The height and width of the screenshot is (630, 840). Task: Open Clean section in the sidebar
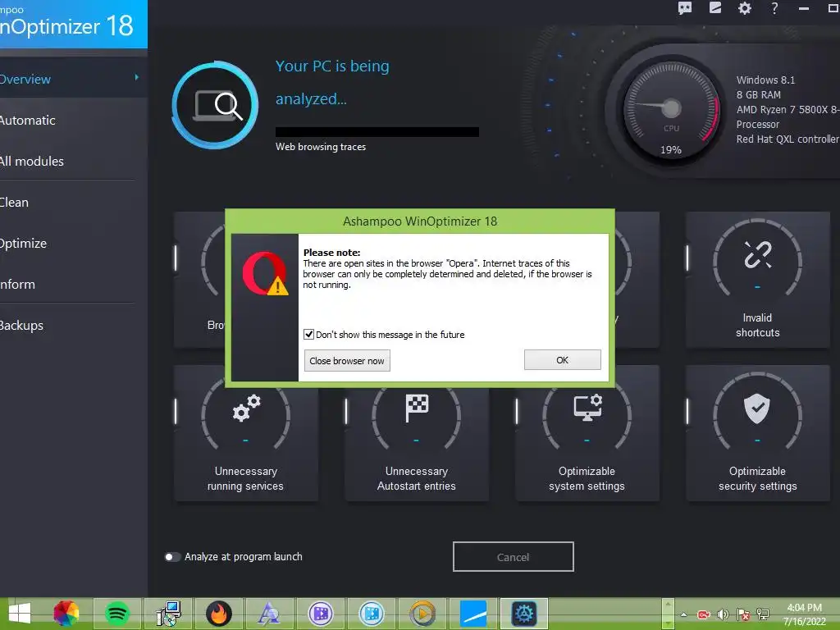tap(73, 202)
